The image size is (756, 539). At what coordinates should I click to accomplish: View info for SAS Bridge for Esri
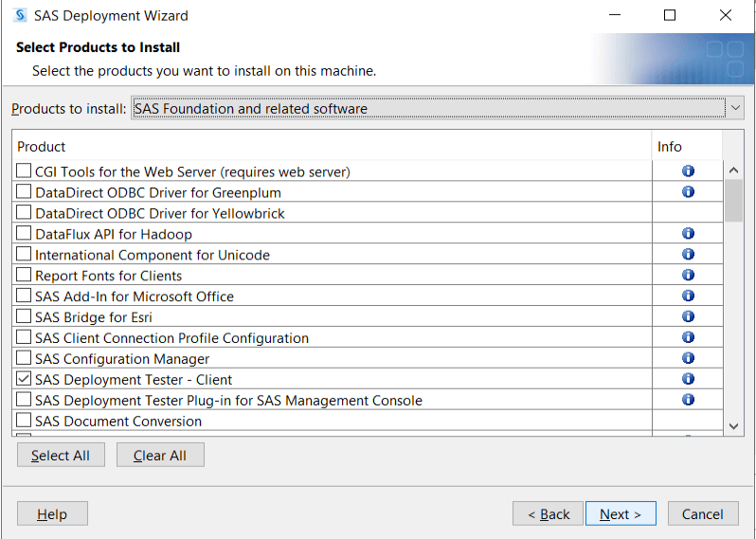[x=688, y=316]
